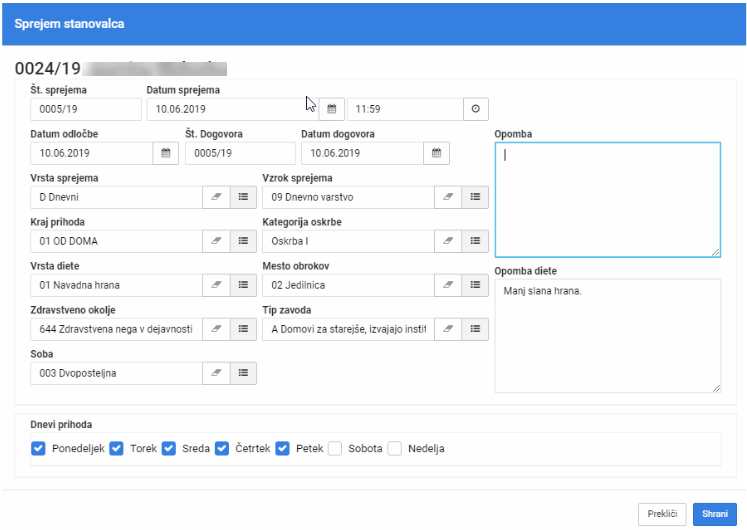
Task: Open list for Mesto obrokov
Action: (x=475, y=285)
